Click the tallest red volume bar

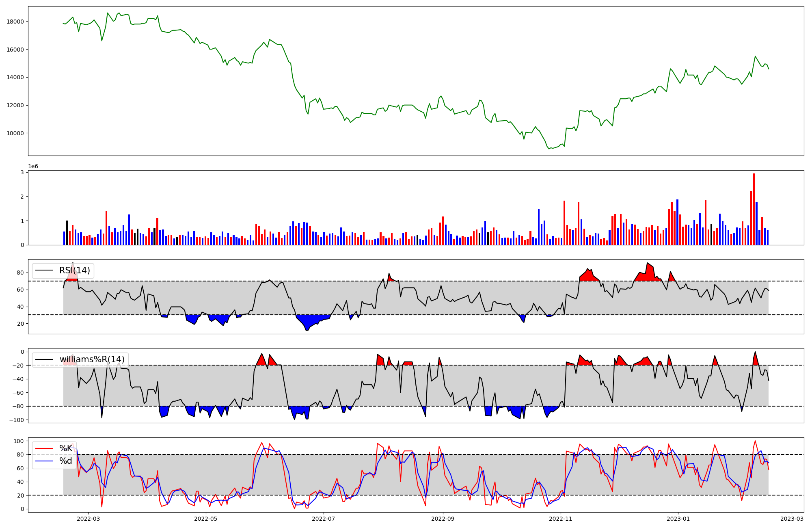tap(754, 209)
